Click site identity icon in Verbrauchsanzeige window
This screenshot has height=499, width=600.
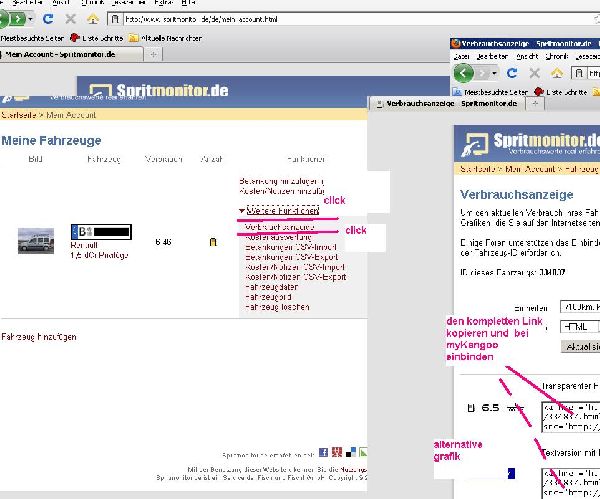pos(579,73)
